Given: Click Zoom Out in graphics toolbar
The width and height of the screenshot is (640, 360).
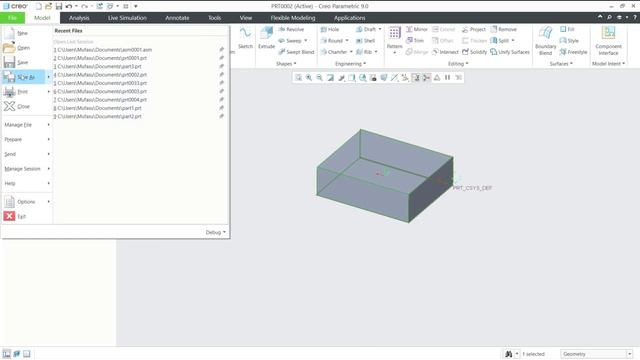Looking at the screenshot, I should tap(320, 78).
